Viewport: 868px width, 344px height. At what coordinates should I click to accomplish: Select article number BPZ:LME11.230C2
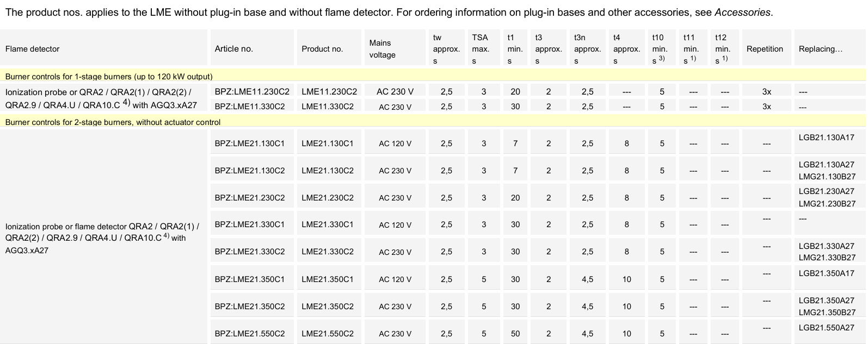(x=252, y=92)
